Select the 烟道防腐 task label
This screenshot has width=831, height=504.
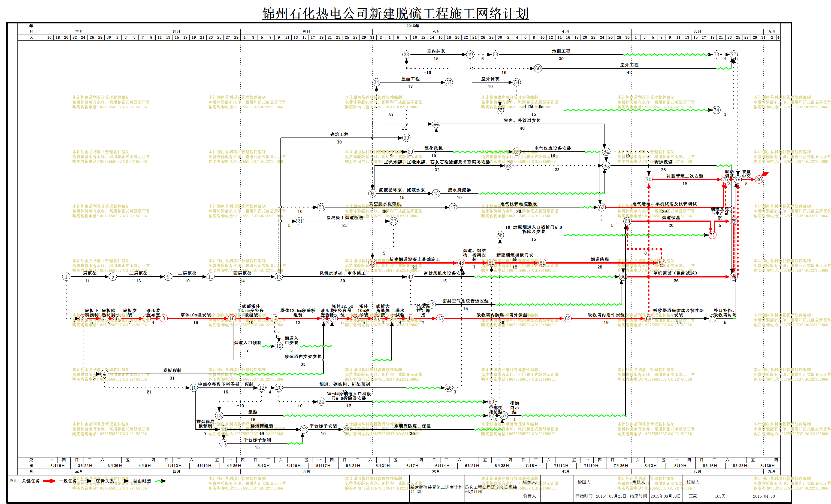tap(600, 259)
